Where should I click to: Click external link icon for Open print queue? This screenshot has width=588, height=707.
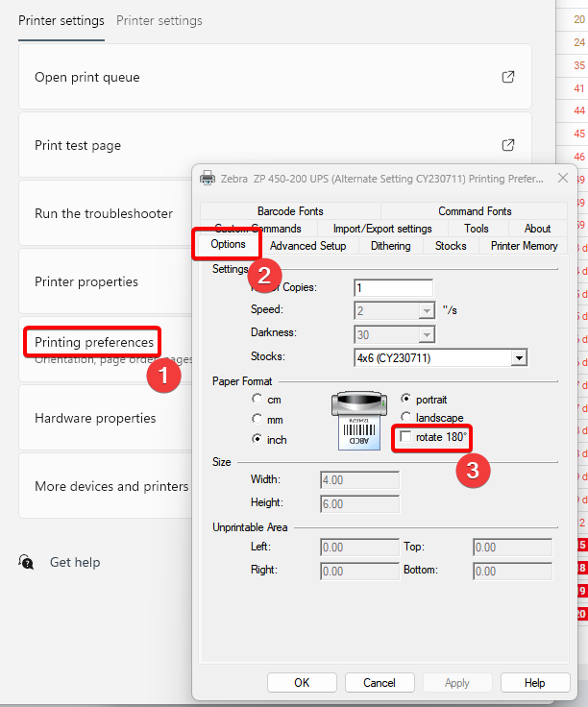[x=508, y=77]
